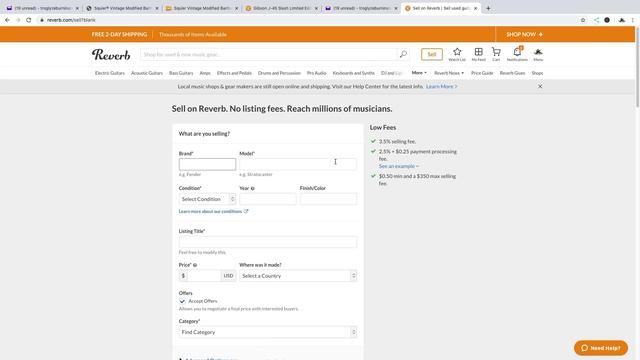Click the Finish/Color input field
Screen dimensions: 640x360
(x=328, y=199)
